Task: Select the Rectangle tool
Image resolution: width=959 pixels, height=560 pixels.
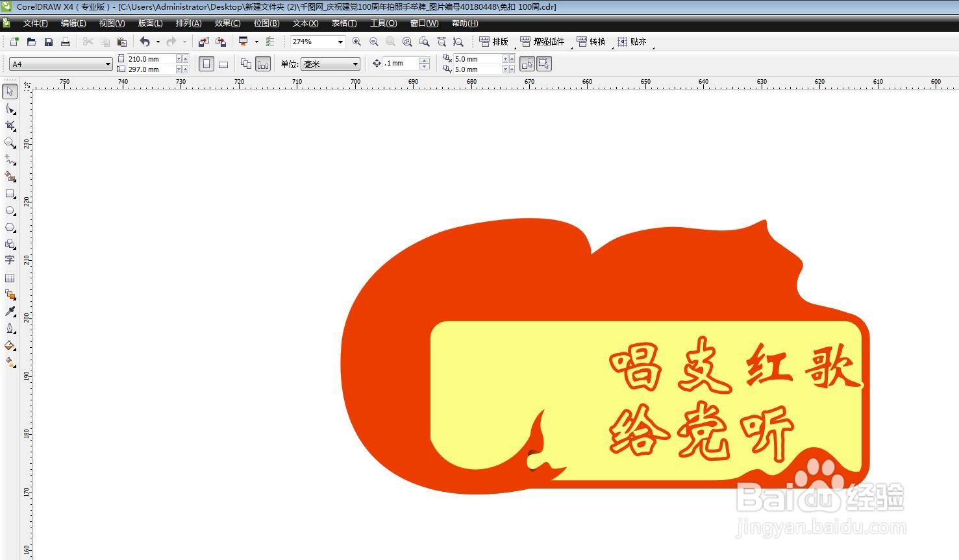Action: (x=10, y=193)
